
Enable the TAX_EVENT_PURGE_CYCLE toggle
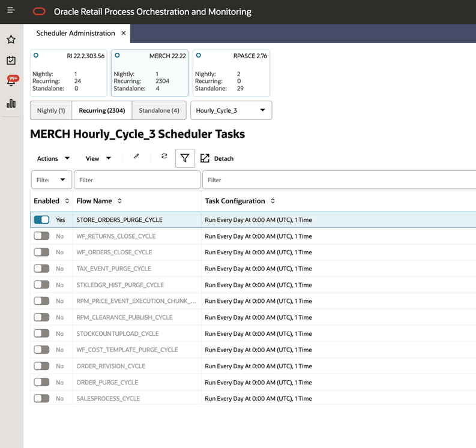(x=41, y=269)
